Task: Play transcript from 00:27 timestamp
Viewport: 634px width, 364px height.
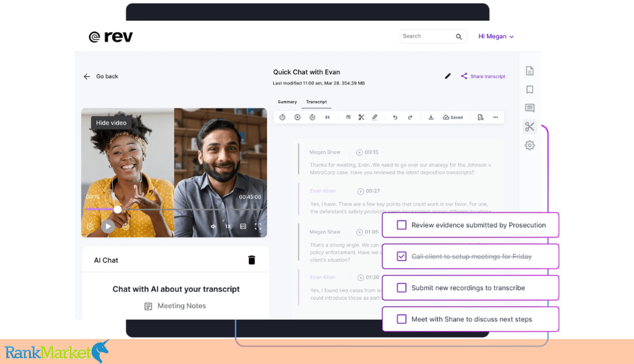Action: (x=361, y=191)
